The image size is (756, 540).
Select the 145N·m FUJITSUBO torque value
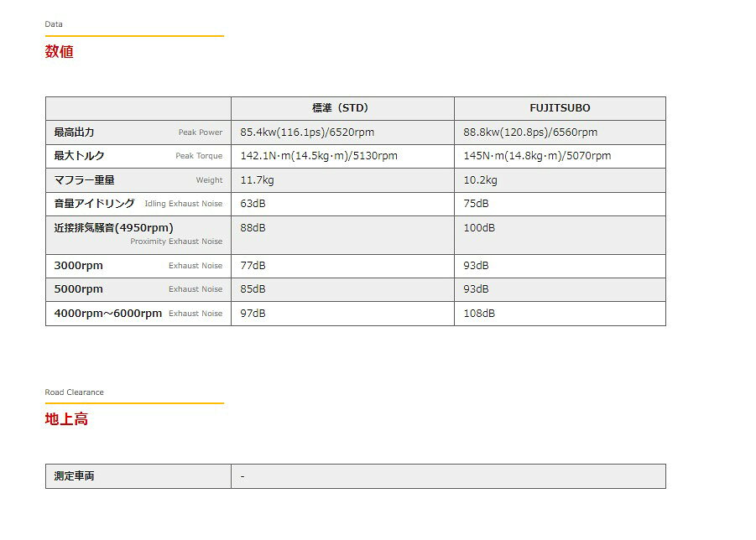(537, 156)
